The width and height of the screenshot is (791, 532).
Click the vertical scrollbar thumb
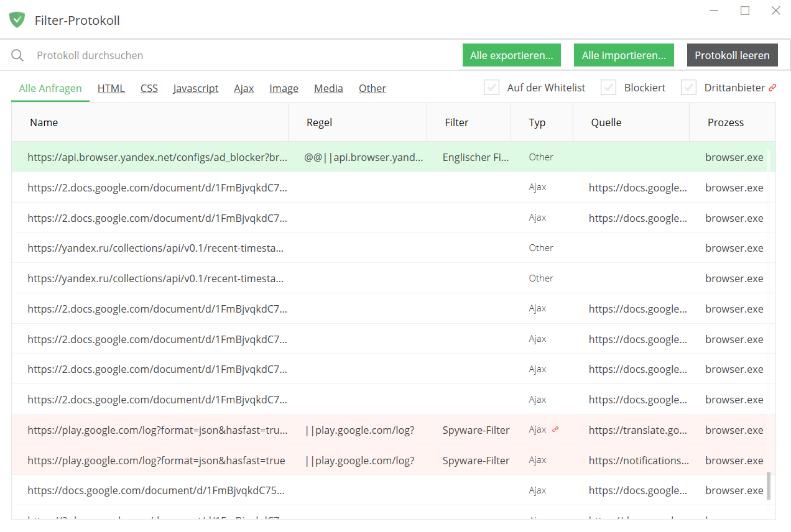[x=769, y=485]
